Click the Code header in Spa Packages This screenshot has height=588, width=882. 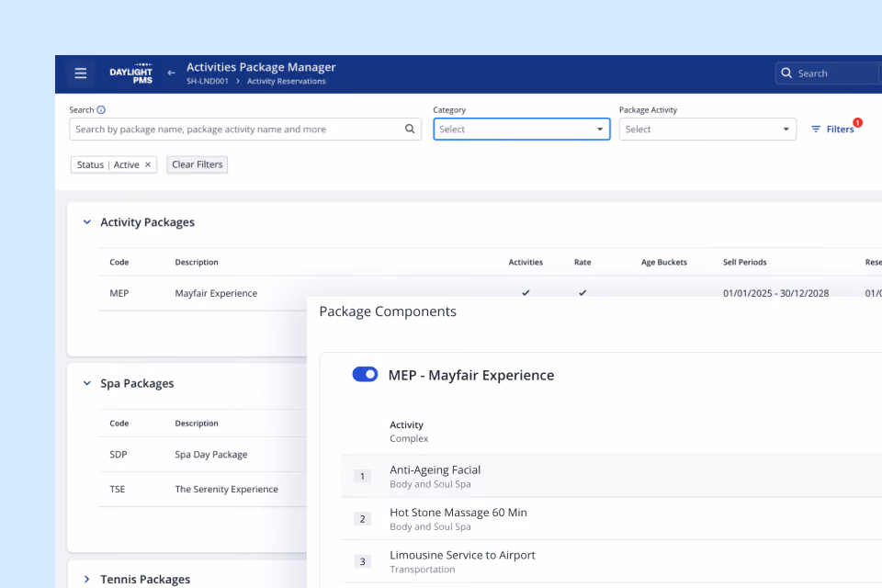pos(119,424)
